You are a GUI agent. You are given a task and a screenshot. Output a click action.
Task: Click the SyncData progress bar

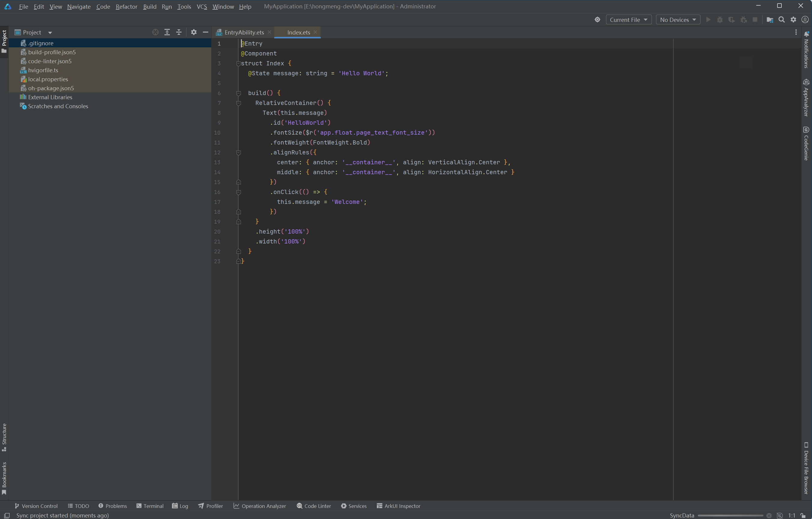click(x=730, y=516)
